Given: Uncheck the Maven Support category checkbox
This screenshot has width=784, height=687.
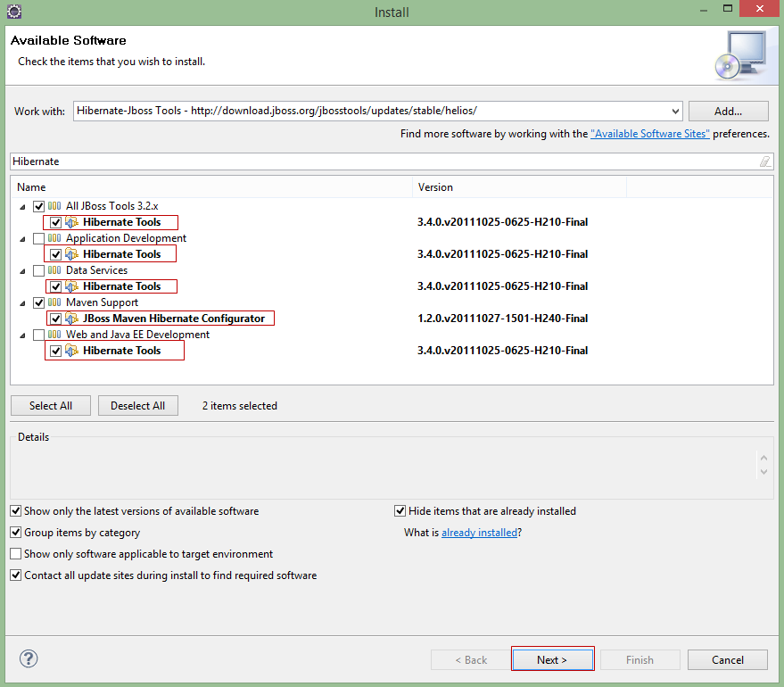Looking at the screenshot, I should pos(39,302).
